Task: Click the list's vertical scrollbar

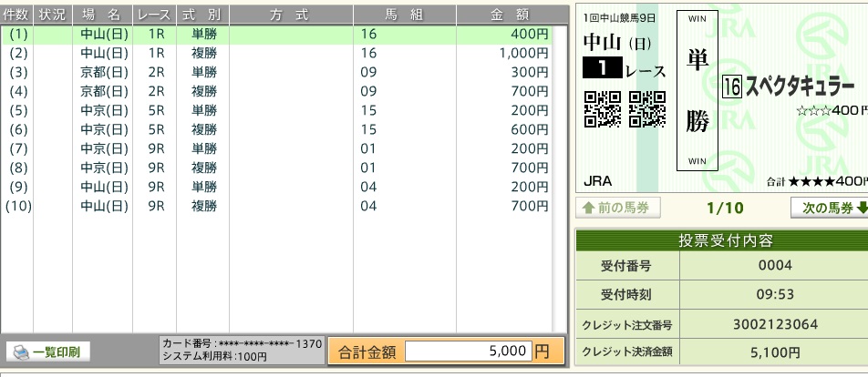Action: click(x=560, y=178)
